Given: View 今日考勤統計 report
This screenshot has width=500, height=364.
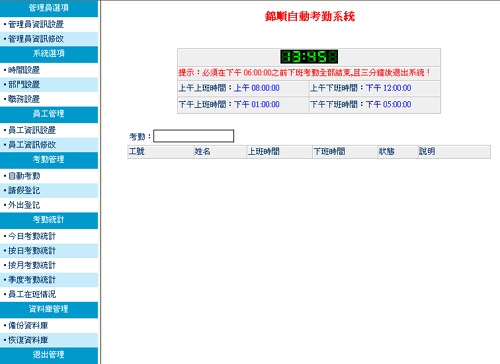Looking at the screenshot, I should click(x=32, y=236).
